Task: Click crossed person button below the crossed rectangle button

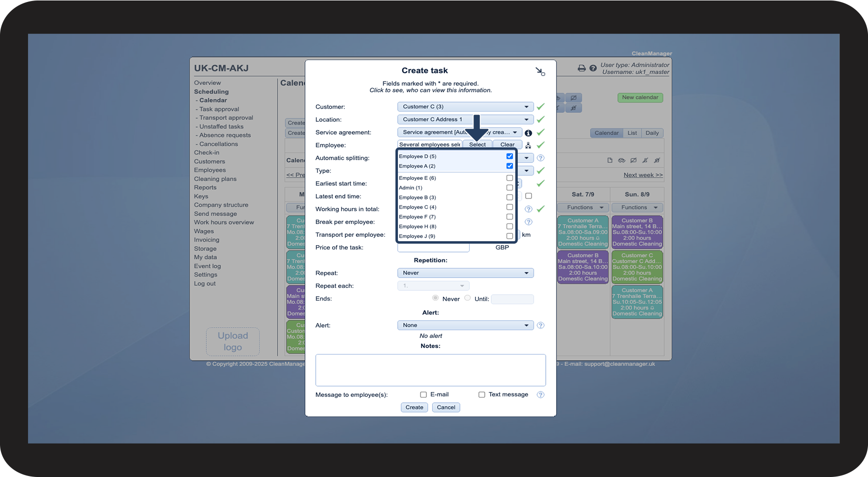Action: [x=573, y=108]
